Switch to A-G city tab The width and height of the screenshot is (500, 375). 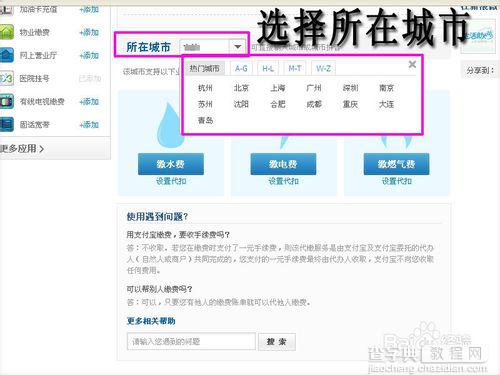241,69
